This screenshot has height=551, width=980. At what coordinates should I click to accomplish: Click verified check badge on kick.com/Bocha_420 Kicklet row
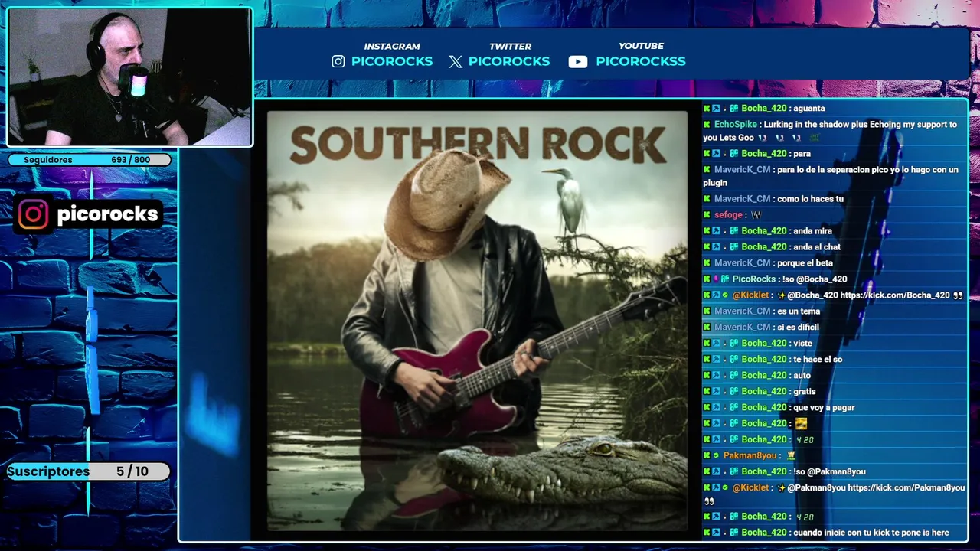(x=726, y=295)
